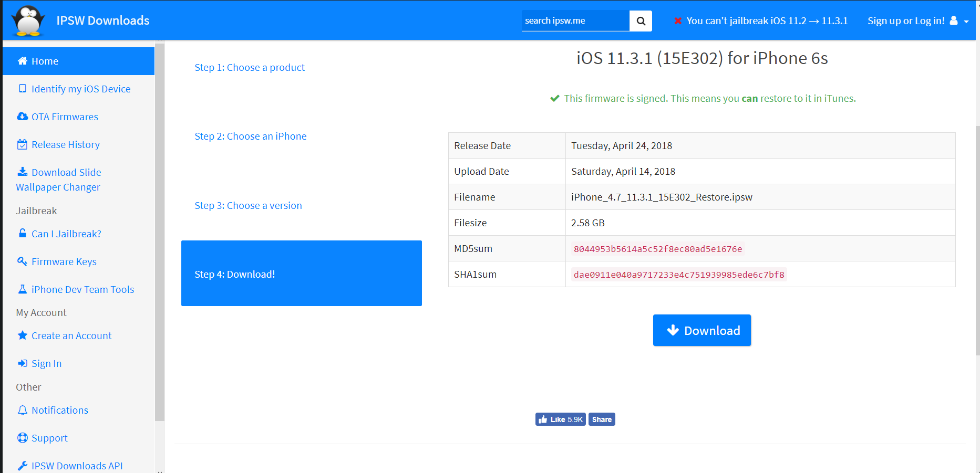Click the page's main vertical scrollbar
The width and height of the screenshot is (980, 473).
977,240
